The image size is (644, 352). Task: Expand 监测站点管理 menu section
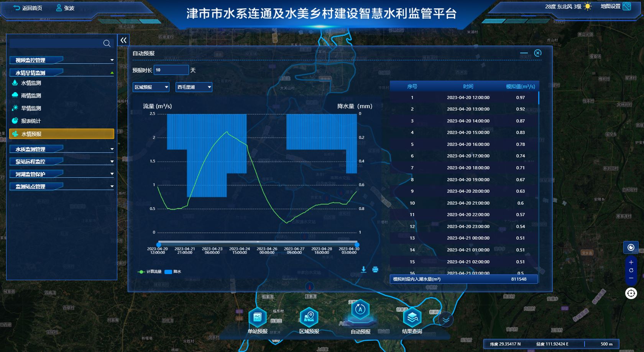pos(62,186)
